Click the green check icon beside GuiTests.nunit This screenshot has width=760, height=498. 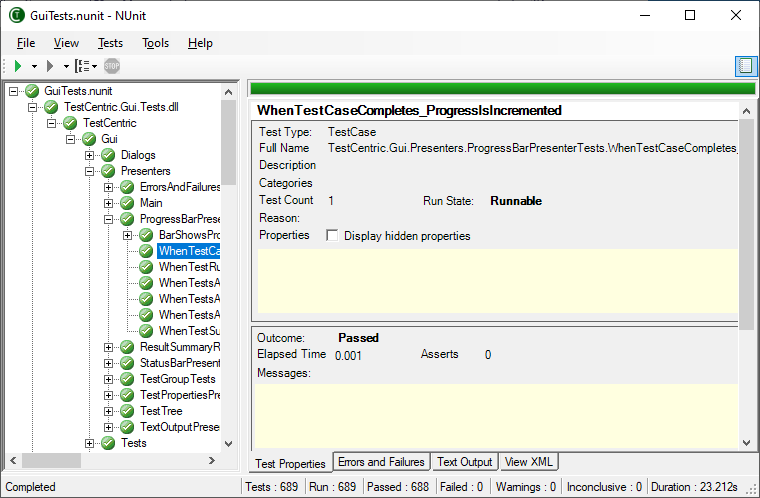pyautogui.click(x=32, y=91)
